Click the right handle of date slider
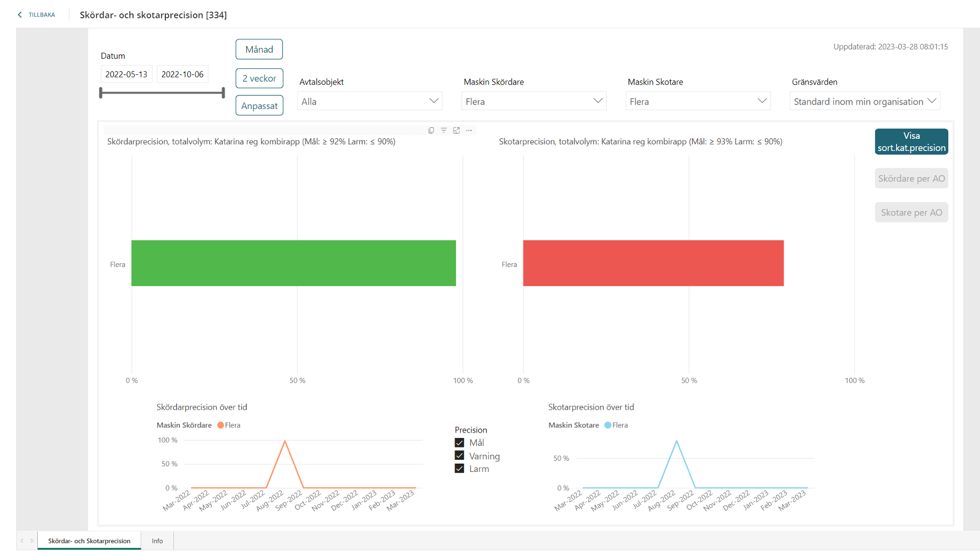980x553 pixels. click(x=223, y=93)
